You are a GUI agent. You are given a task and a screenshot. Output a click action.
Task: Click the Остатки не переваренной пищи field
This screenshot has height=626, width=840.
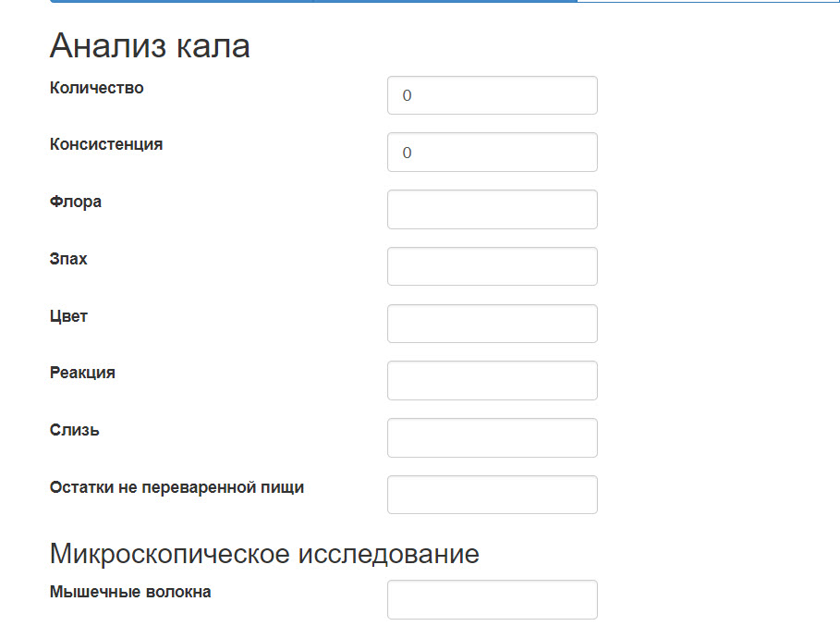(x=492, y=495)
